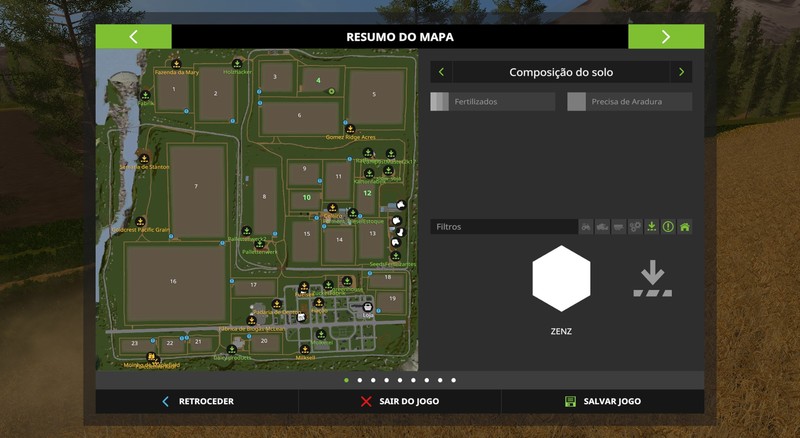Toggle the green exclamation mark filter
This screenshot has width=800, height=438.
point(668,227)
